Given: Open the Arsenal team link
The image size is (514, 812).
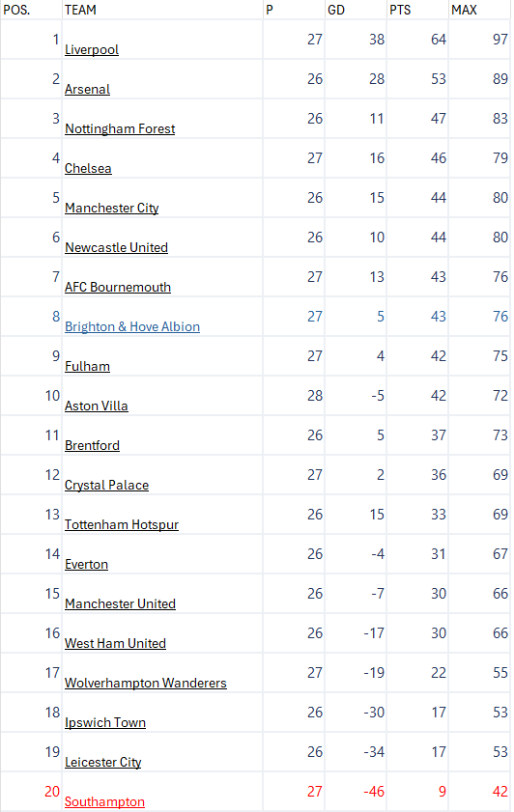Looking at the screenshot, I should [x=87, y=89].
